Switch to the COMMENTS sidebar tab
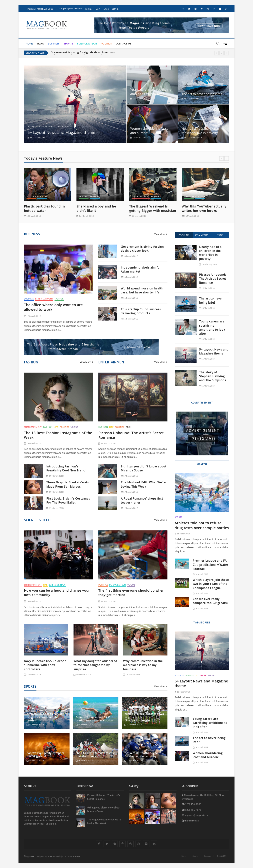Viewport: 253px width, 868px height. click(202, 235)
